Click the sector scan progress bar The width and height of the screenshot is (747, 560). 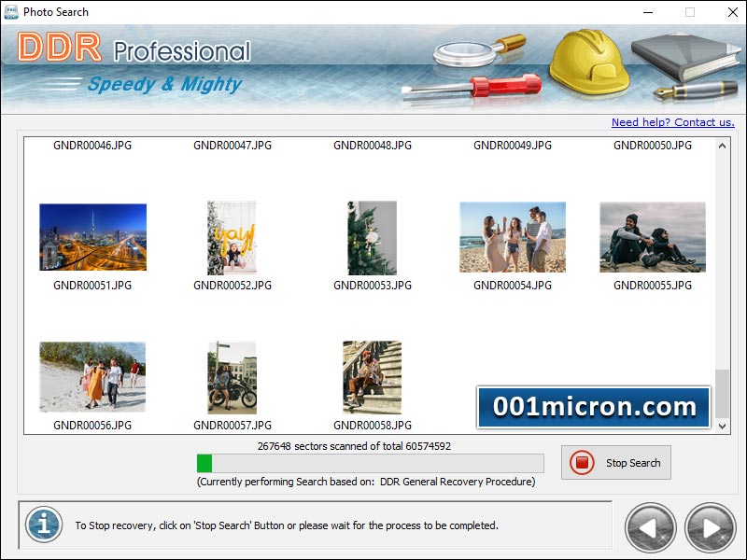coord(370,463)
